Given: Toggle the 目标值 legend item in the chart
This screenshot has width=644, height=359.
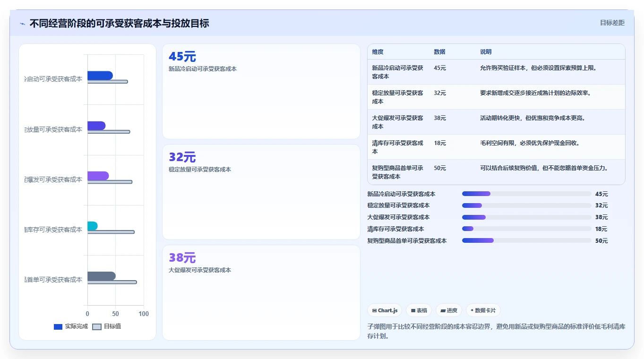Looking at the screenshot, I should pyautogui.click(x=106, y=326).
